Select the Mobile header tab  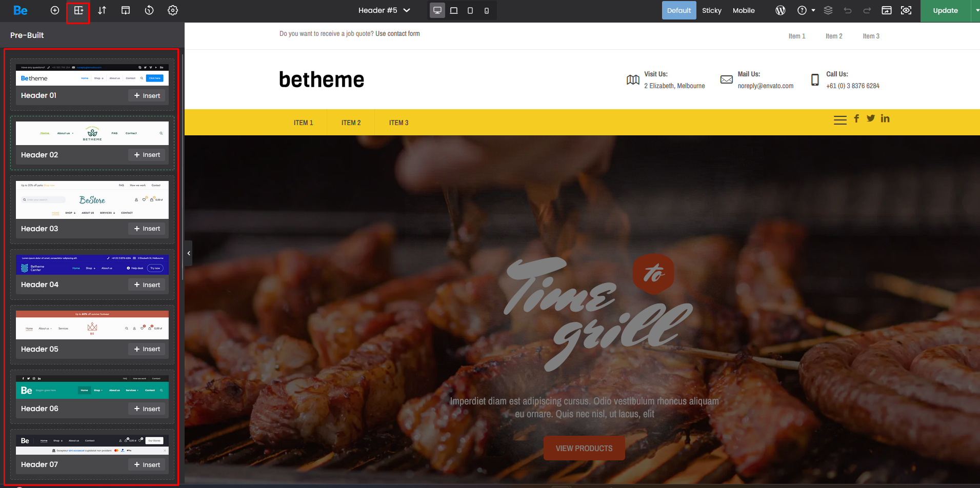click(744, 10)
